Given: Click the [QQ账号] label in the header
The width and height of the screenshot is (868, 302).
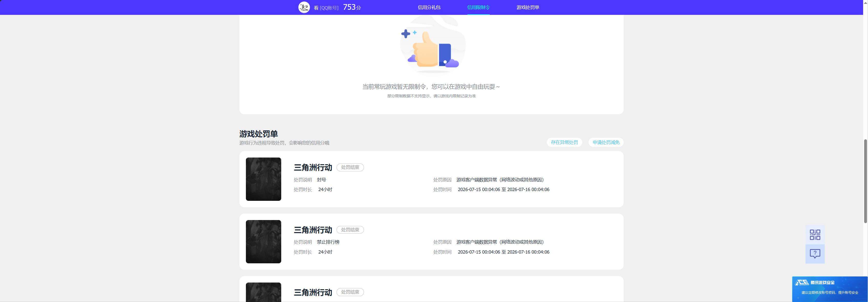Looking at the screenshot, I should (x=329, y=8).
